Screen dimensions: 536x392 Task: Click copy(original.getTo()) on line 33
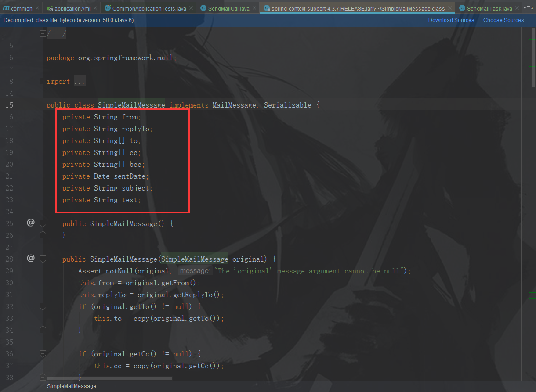tap(177, 318)
